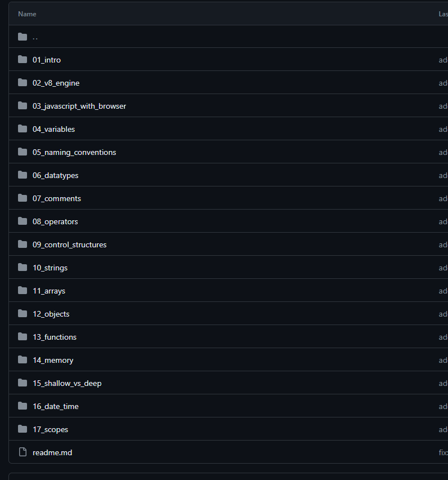The width and height of the screenshot is (448, 480).
Task: Open the 15_shallow_vs_deep directory
Action: 66,383
